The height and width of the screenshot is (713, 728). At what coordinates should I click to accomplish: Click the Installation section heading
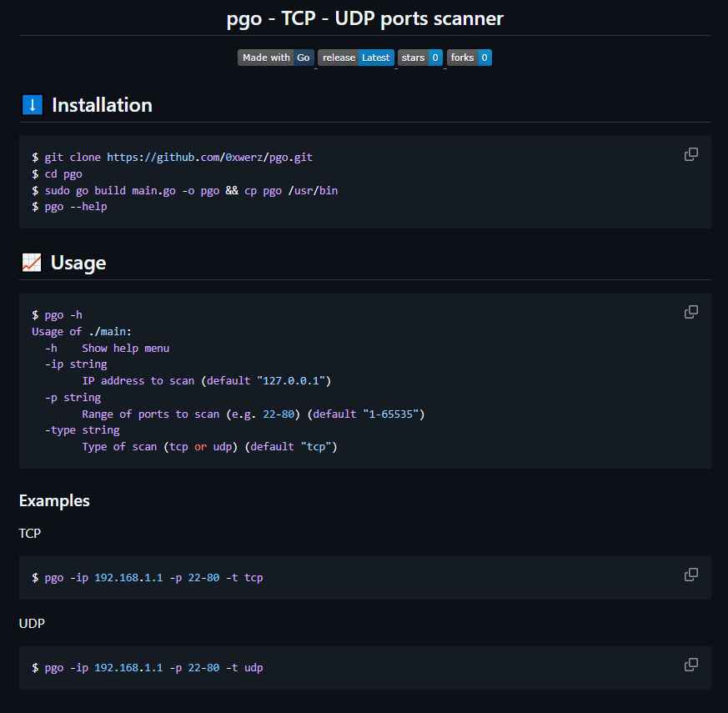coord(102,105)
